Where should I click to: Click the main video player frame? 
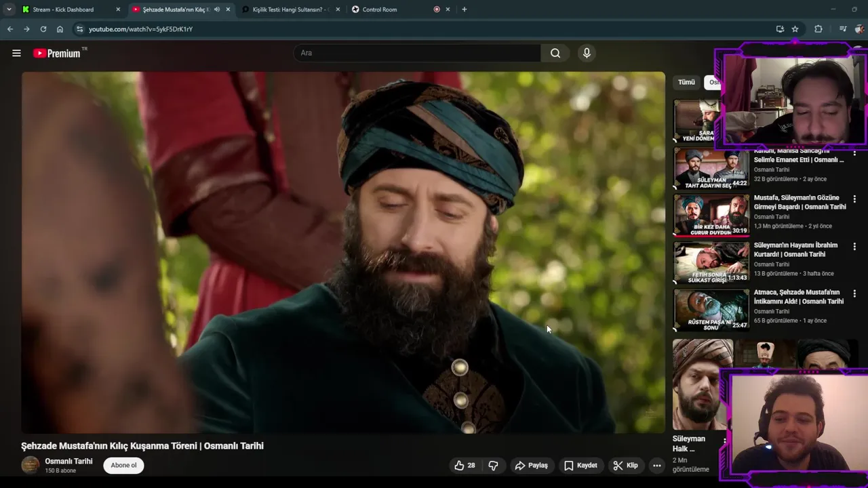click(x=343, y=252)
